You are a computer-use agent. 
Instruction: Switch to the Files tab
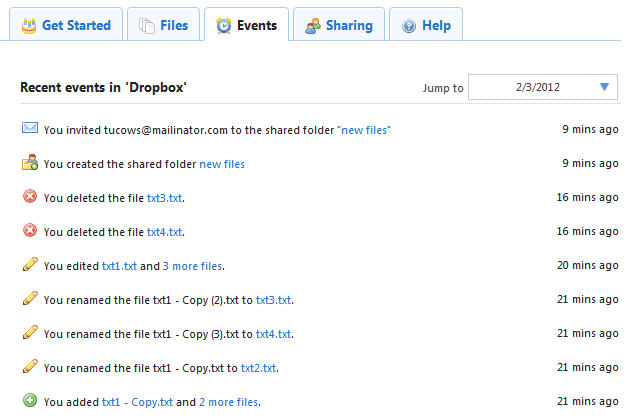163,24
